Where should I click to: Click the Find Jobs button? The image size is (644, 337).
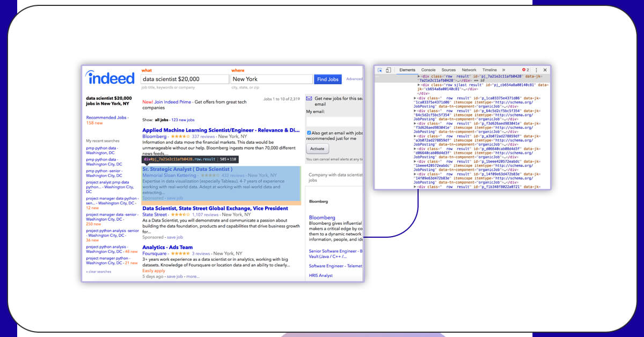(328, 79)
